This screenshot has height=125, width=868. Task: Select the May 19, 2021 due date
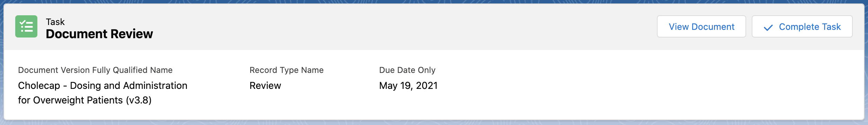coord(408,85)
